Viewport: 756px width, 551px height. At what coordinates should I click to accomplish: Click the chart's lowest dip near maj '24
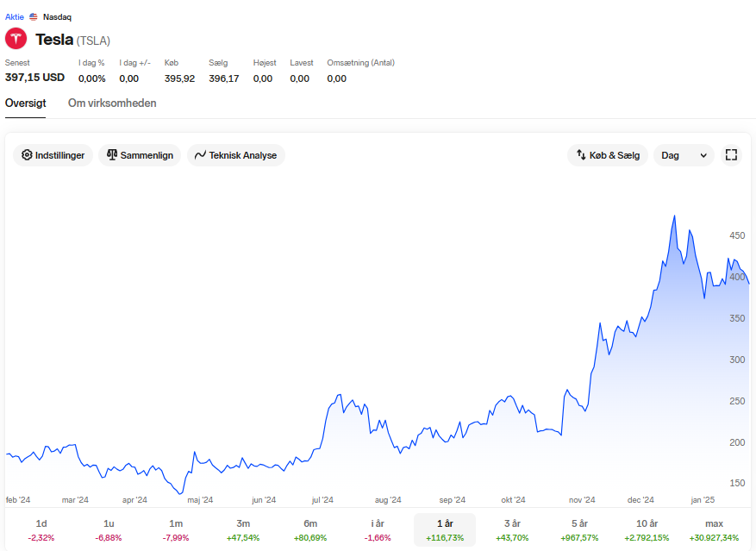point(180,493)
